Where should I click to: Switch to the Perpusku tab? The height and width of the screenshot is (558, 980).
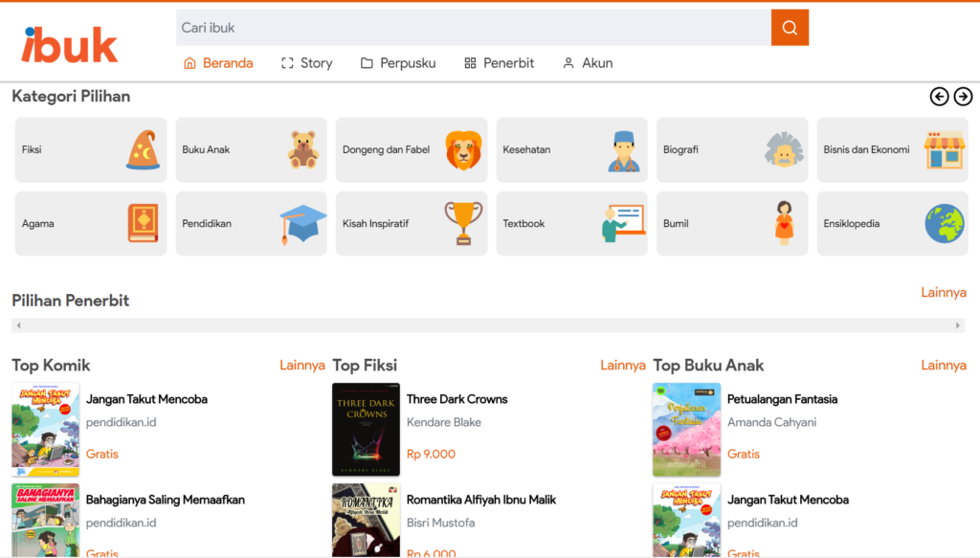click(x=398, y=63)
